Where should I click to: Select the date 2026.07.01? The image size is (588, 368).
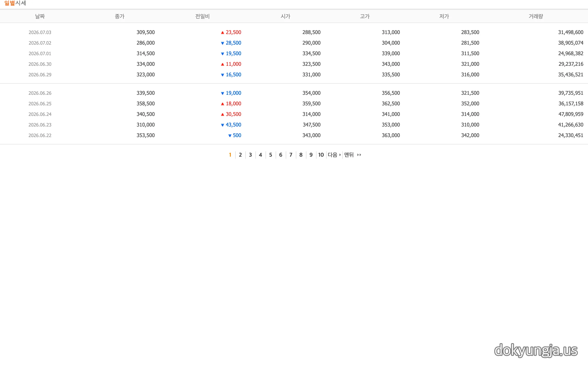click(40, 54)
